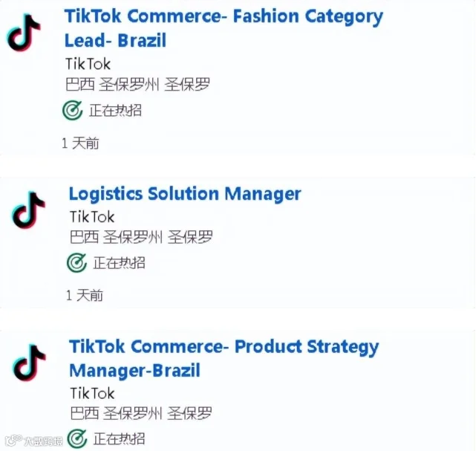
Task: Click TikTok logo beside Fashion Category Lead listing
Action: pos(24,33)
